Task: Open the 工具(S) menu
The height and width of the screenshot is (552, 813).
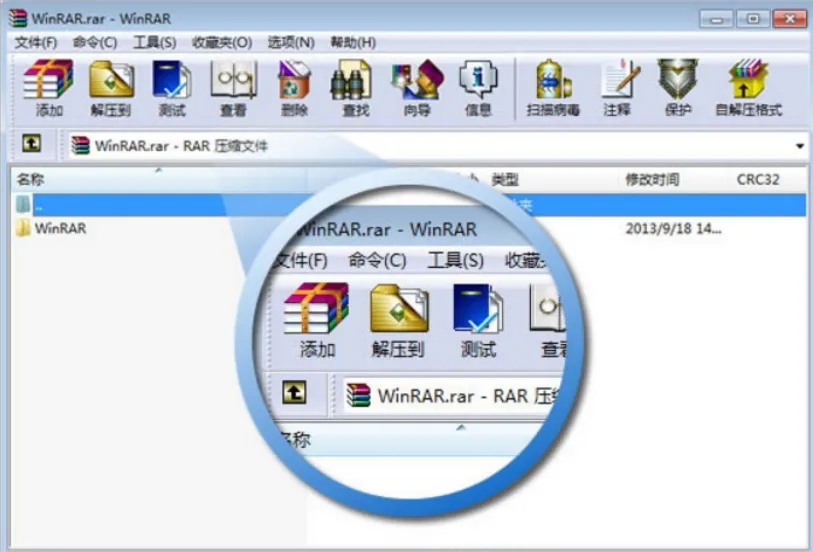Action: [x=155, y=43]
